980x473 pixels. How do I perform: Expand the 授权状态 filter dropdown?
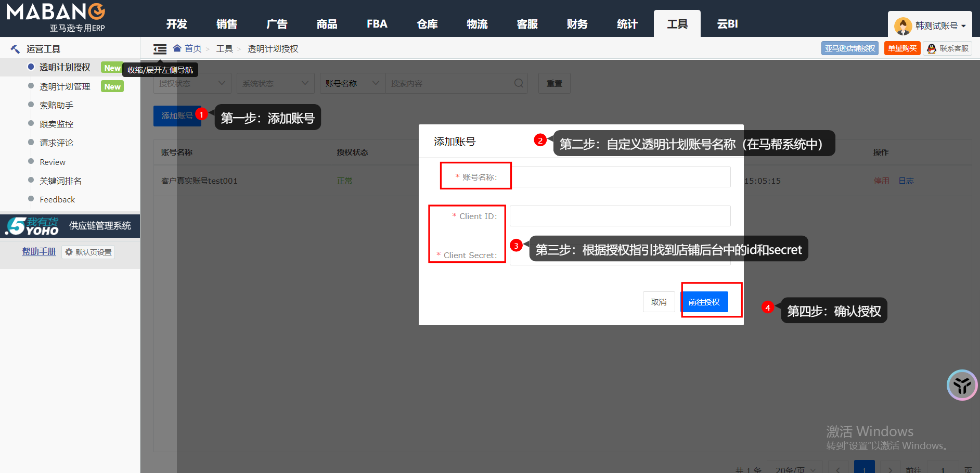pos(192,83)
